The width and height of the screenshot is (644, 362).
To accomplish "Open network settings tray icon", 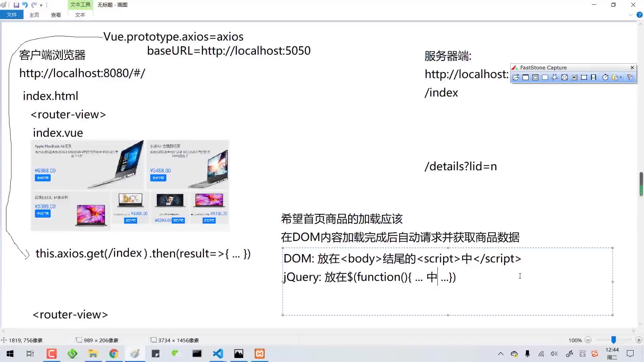I will [541, 354].
